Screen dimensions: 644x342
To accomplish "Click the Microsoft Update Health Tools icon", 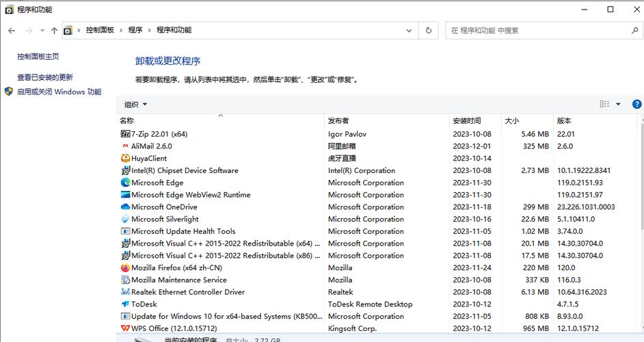I will (x=125, y=231).
